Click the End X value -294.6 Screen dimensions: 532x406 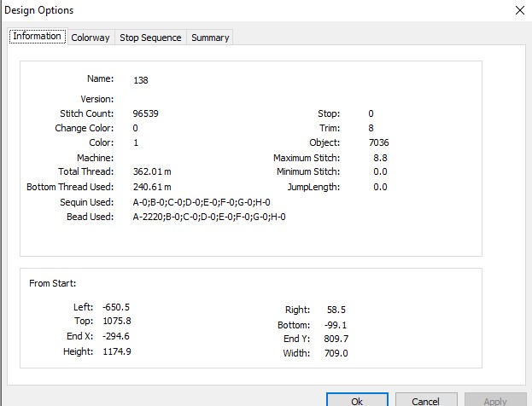coord(116,336)
